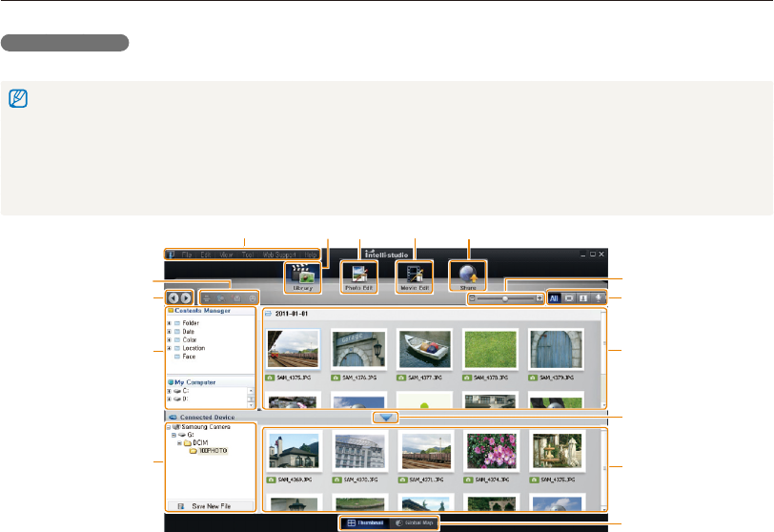Collapse the G: drive node
The width and height of the screenshot is (774, 532).
click(x=173, y=436)
